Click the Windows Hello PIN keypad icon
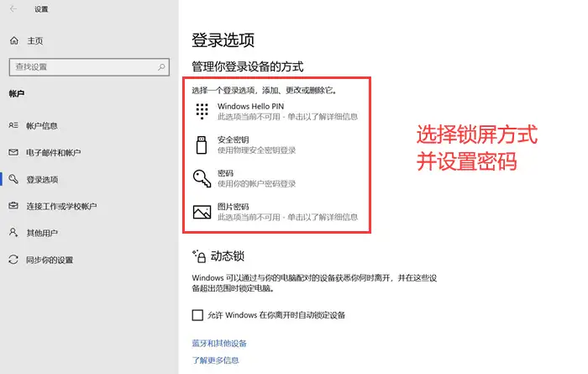The width and height of the screenshot is (588, 374). [x=202, y=112]
